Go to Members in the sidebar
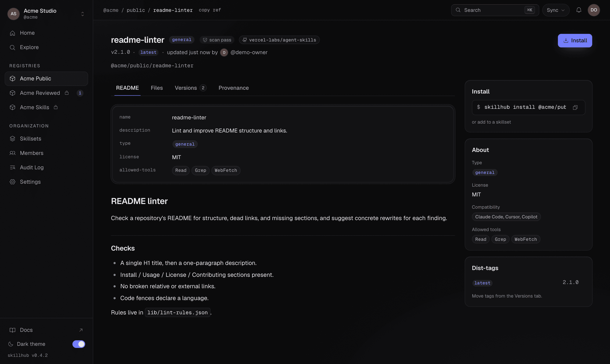This screenshot has height=364, width=610. point(46,153)
